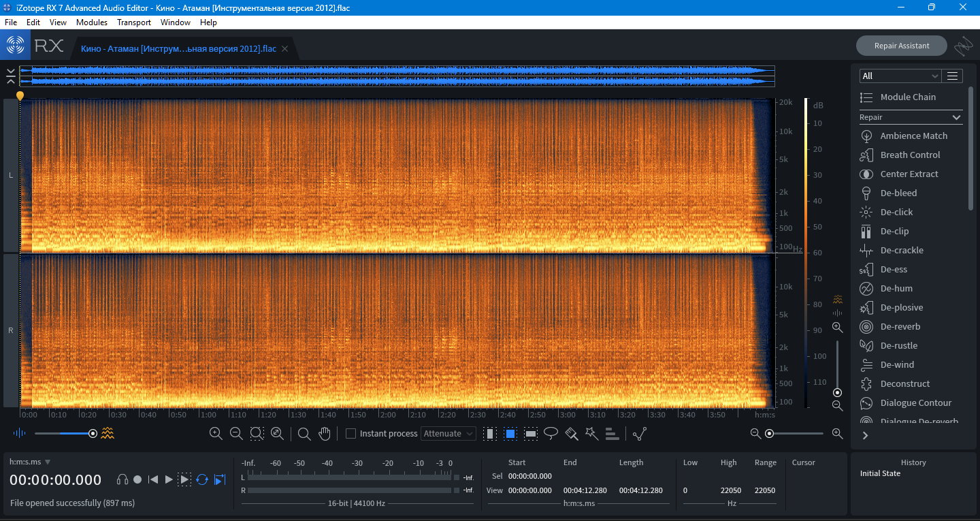Image resolution: width=980 pixels, height=521 pixels.
Task: Click the zoom in magnifier below spectrogram
Action: [216, 434]
